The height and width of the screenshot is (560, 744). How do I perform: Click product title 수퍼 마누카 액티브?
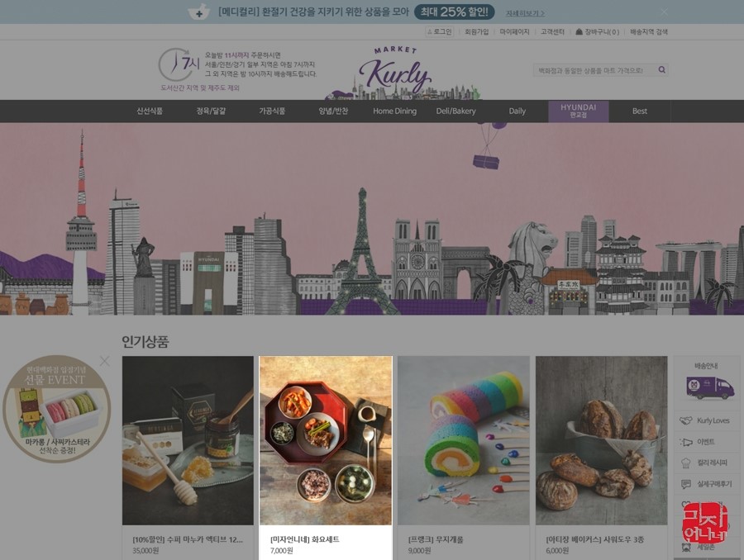coord(188,539)
